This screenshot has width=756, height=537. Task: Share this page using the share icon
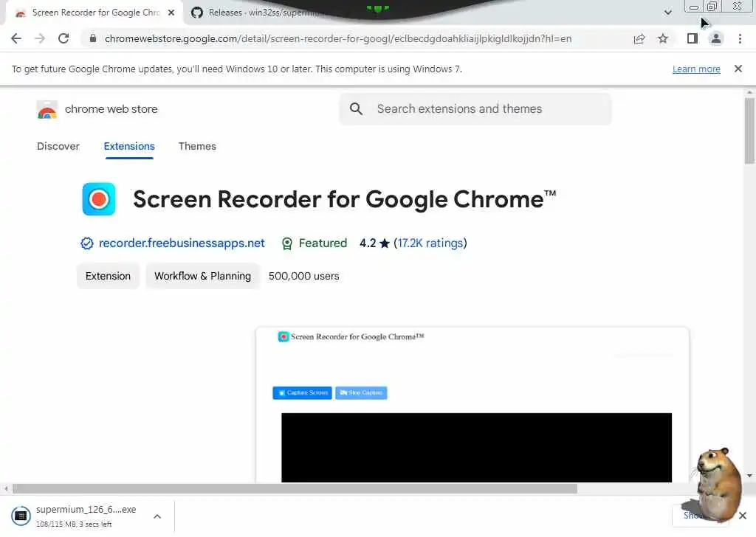click(x=639, y=38)
